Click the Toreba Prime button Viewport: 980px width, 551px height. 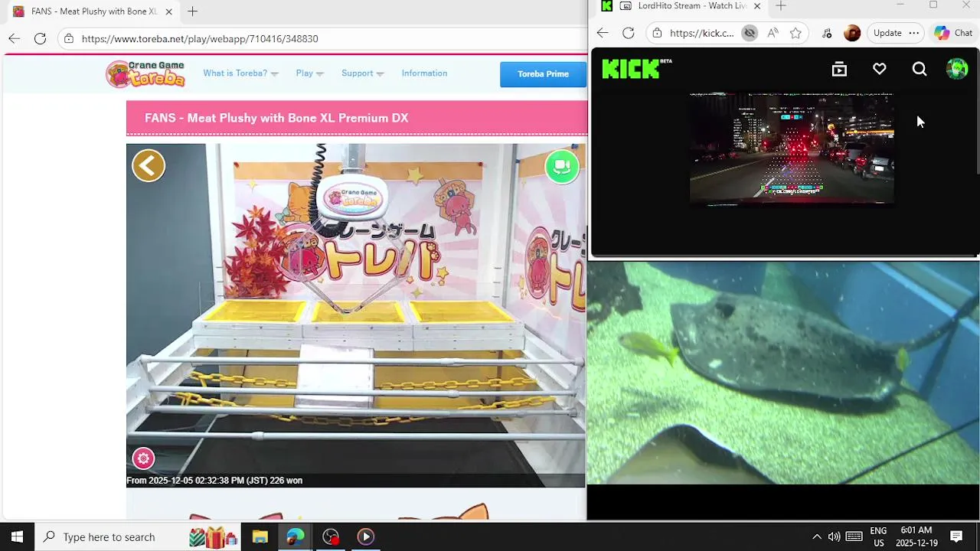coord(543,74)
